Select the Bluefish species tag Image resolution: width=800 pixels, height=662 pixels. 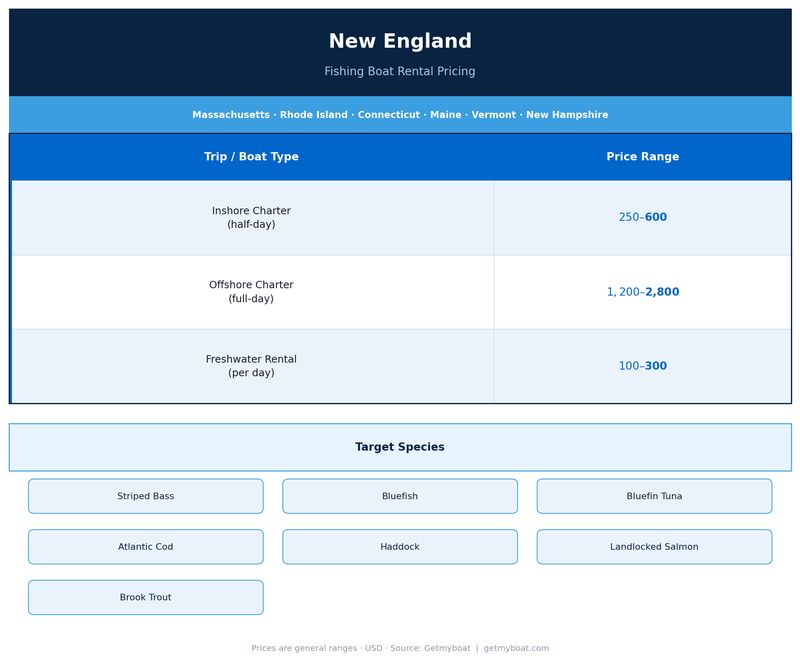400,496
